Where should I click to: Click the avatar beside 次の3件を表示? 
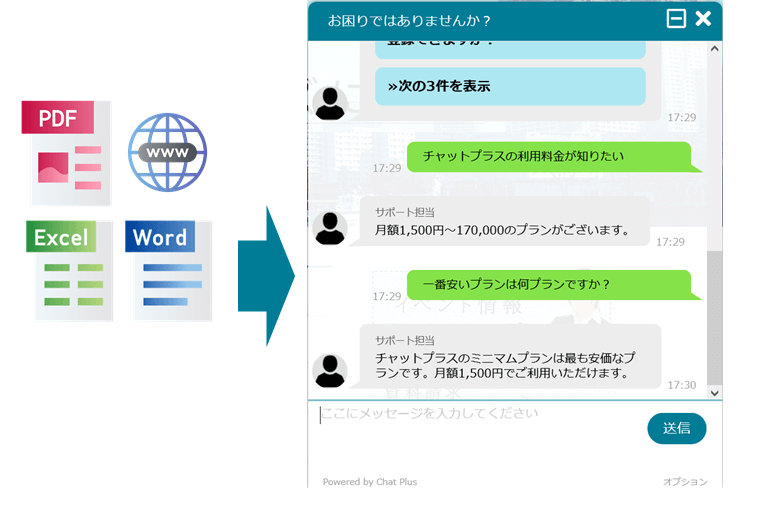[x=330, y=104]
